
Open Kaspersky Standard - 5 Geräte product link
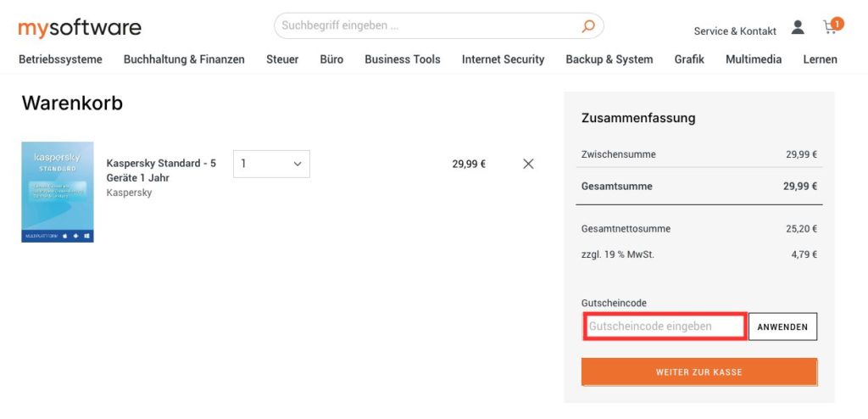(x=161, y=170)
